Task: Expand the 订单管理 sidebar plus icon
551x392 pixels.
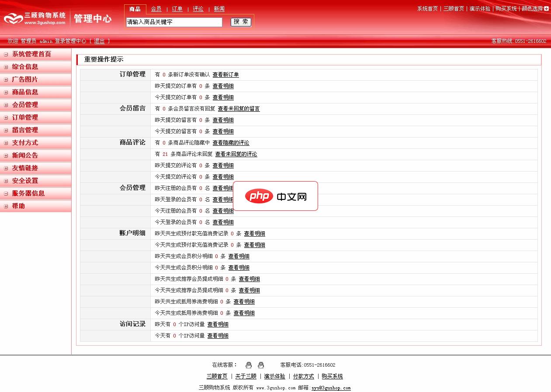Action: (x=6, y=117)
